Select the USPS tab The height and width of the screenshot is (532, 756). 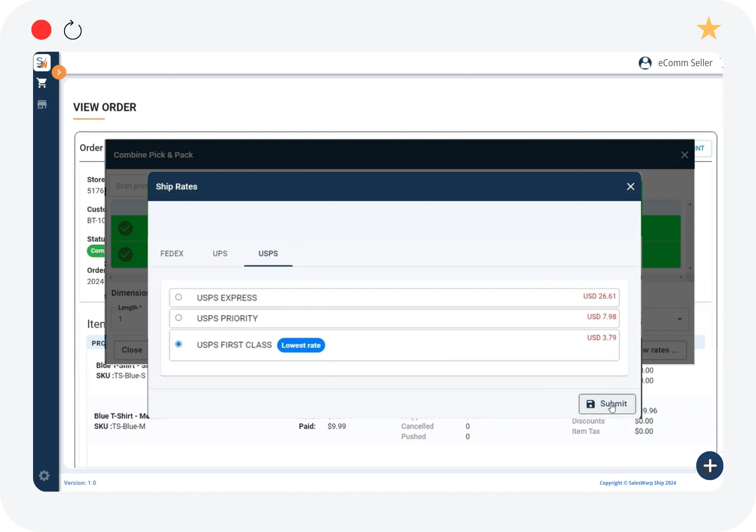pyautogui.click(x=268, y=254)
